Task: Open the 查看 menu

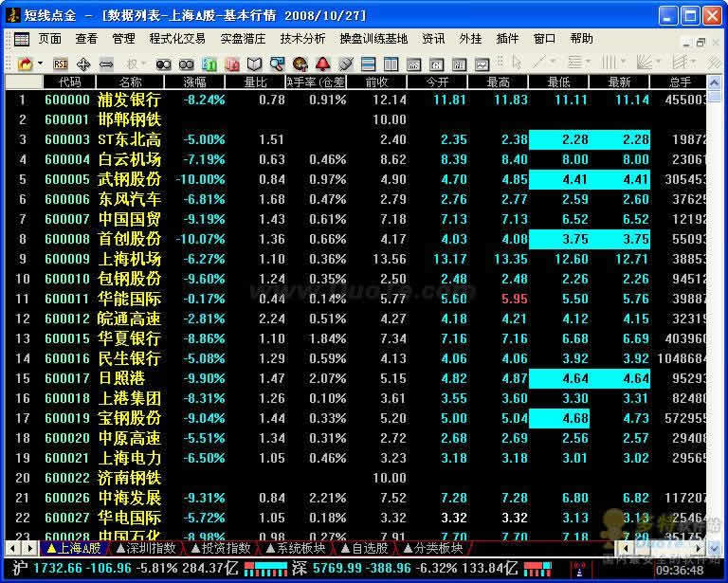Action: (x=86, y=39)
